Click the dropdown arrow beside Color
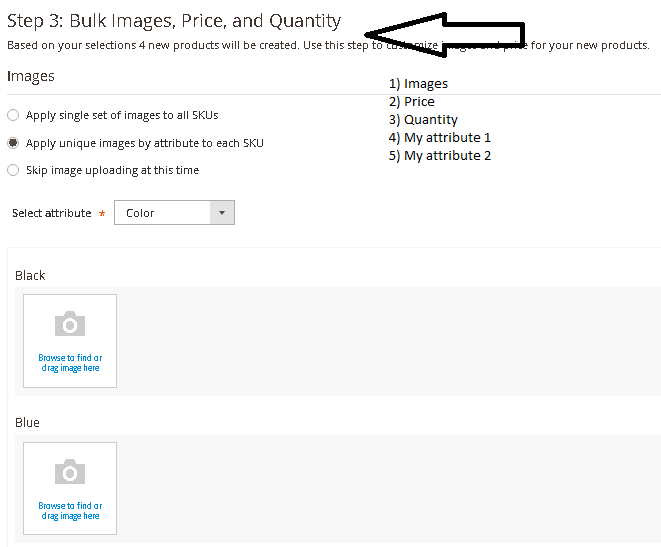This screenshot has width=661, height=547. (x=222, y=212)
